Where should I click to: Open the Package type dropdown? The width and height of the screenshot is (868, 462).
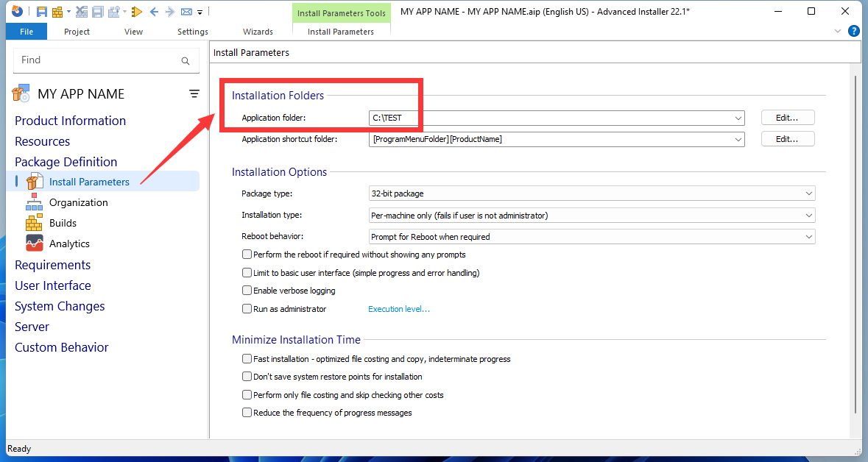[592, 193]
